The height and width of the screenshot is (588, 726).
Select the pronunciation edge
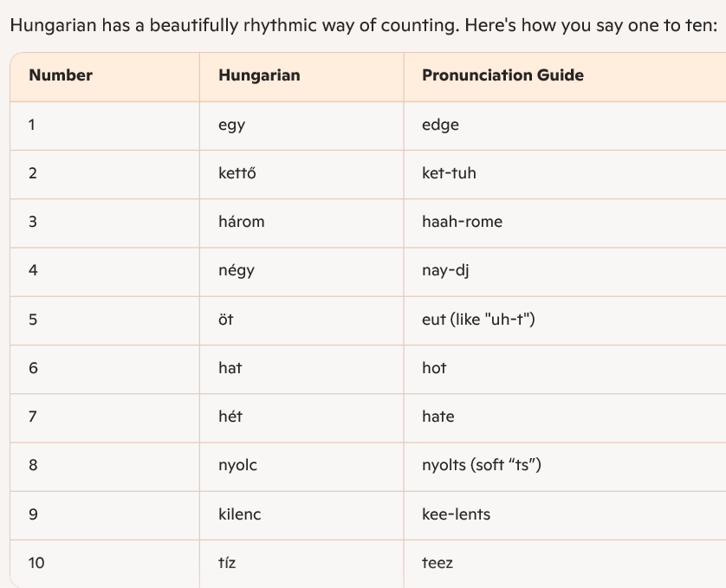[x=440, y=126]
